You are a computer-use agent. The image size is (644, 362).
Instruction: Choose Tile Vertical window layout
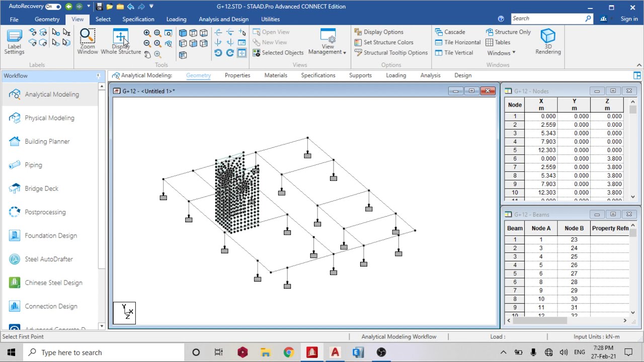(454, 53)
